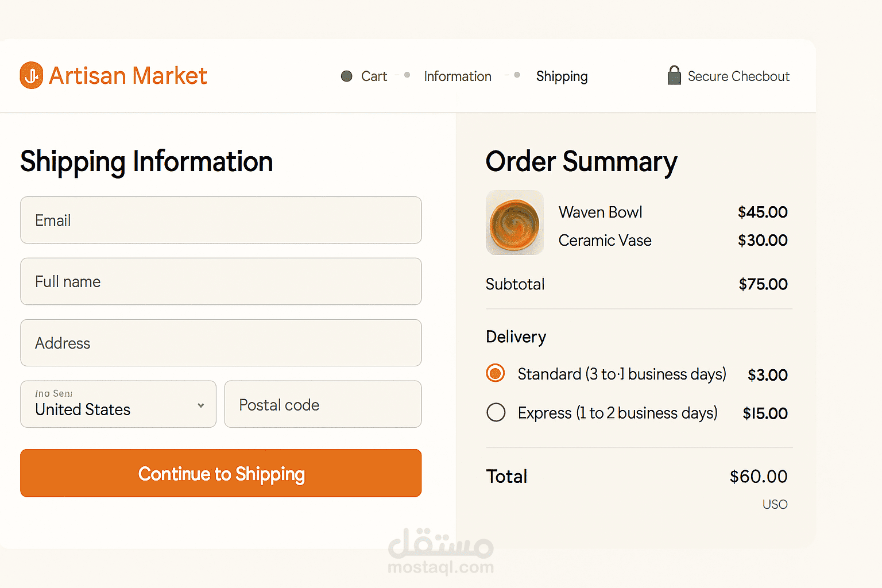
Task: Focus the Postal code field
Action: point(323,404)
